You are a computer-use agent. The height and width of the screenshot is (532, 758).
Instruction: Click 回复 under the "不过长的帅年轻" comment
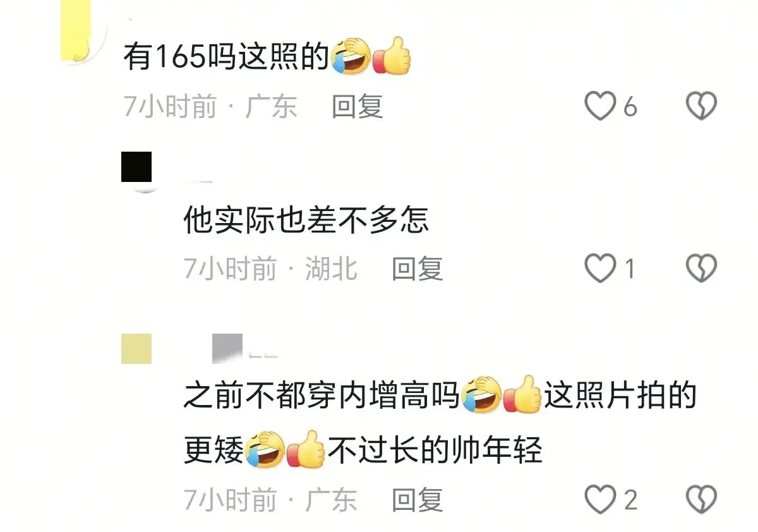click(x=418, y=500)
